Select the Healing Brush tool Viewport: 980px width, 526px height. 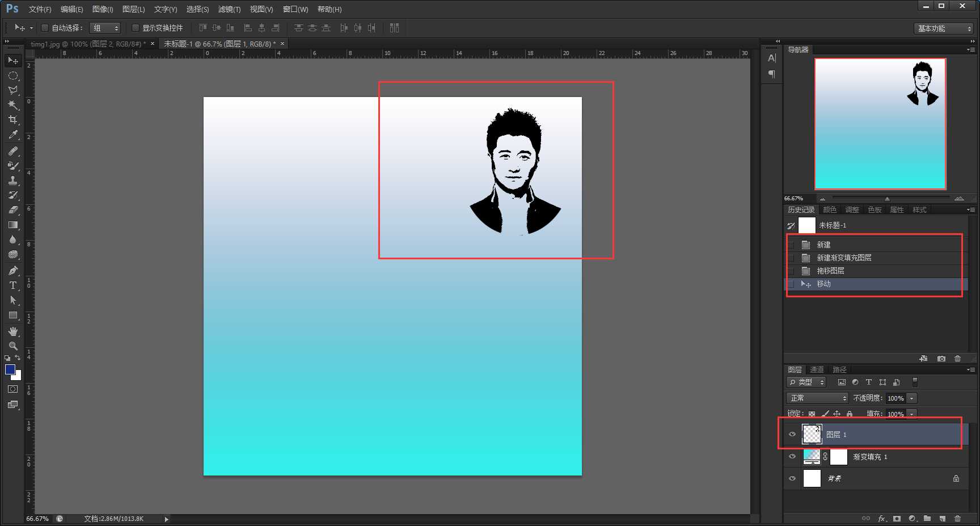(x=13, y=151)
